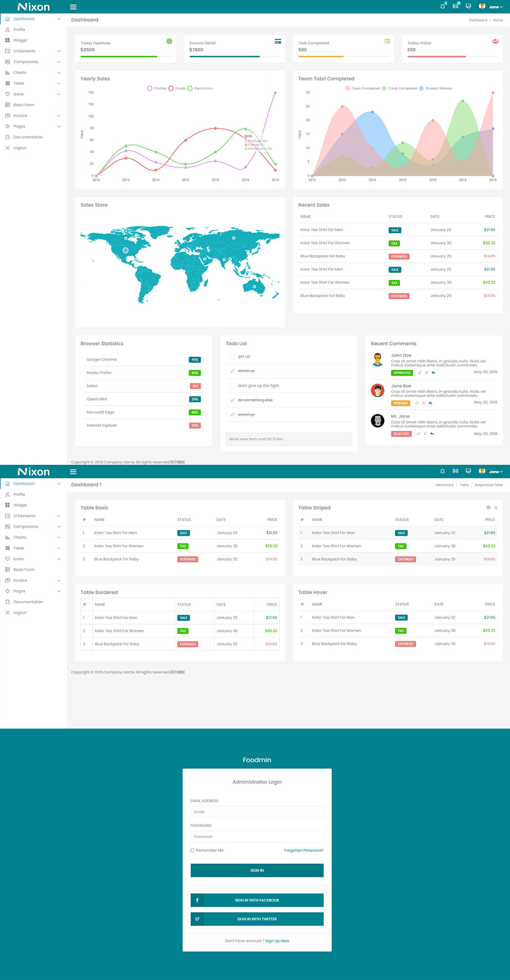The image size is (510, 980).
Task: Approve Jane Roe's comment with the green checkmark
Action: pos(416,403)
